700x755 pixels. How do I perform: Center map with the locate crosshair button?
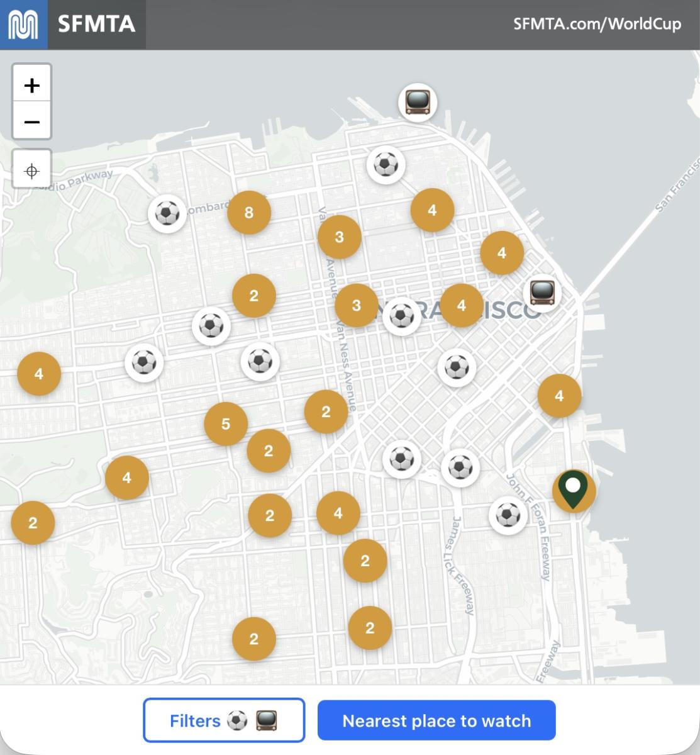(32, 170)
